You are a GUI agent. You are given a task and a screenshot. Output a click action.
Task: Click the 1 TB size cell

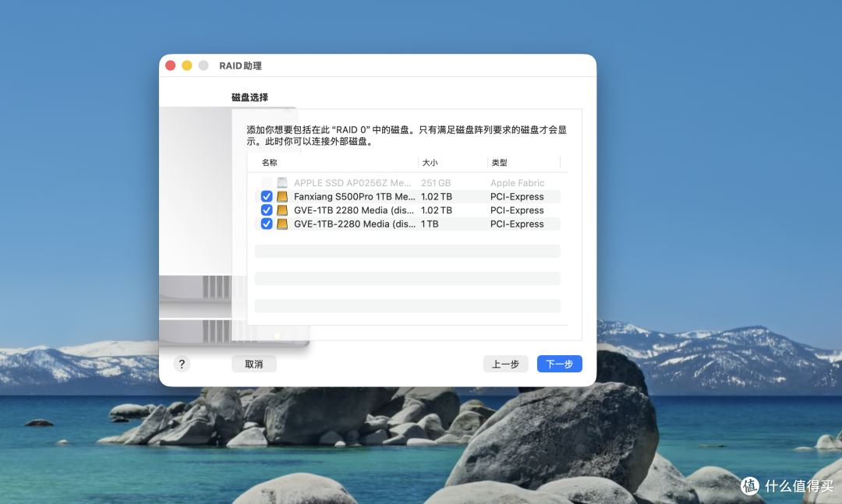click(430, 224)
